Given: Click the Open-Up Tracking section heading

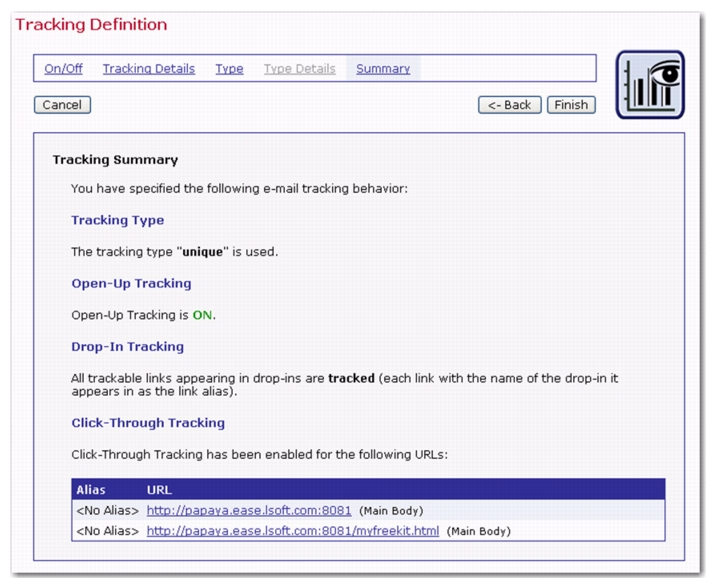Looking at the screenshot, I should pyautogui.click(x=131, y=284).
